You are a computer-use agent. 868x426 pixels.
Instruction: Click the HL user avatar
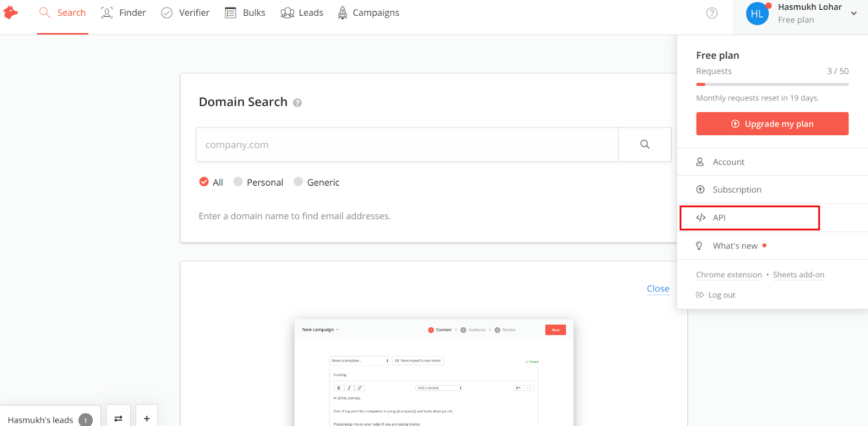757,14
